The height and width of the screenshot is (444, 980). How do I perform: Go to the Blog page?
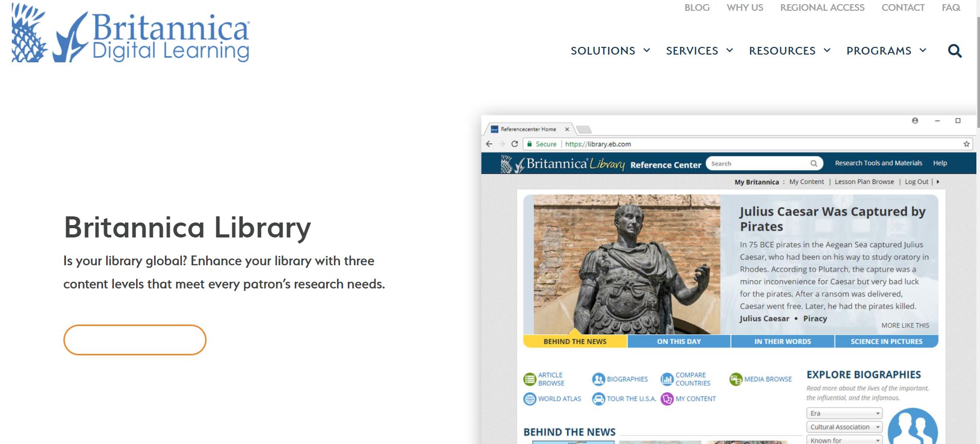697,8
